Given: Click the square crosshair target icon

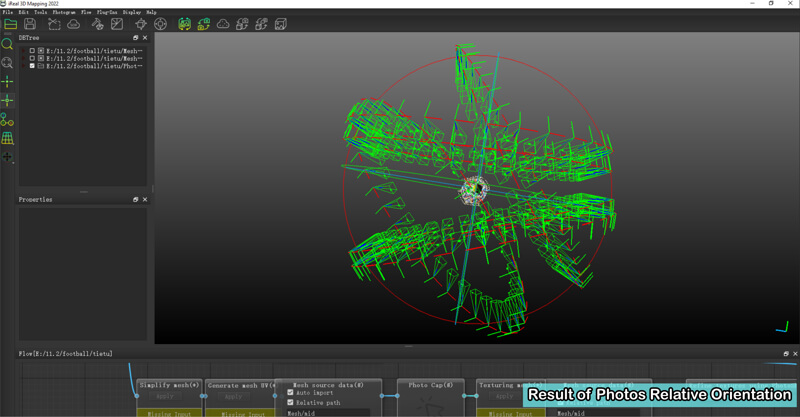Looking at the screenshot, I should click(141, 24).
